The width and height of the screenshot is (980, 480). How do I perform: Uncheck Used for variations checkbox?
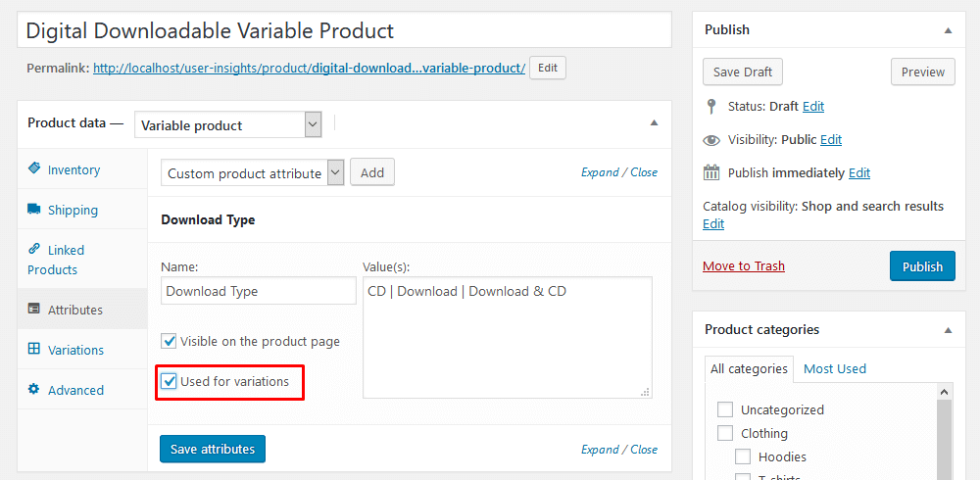170,381
